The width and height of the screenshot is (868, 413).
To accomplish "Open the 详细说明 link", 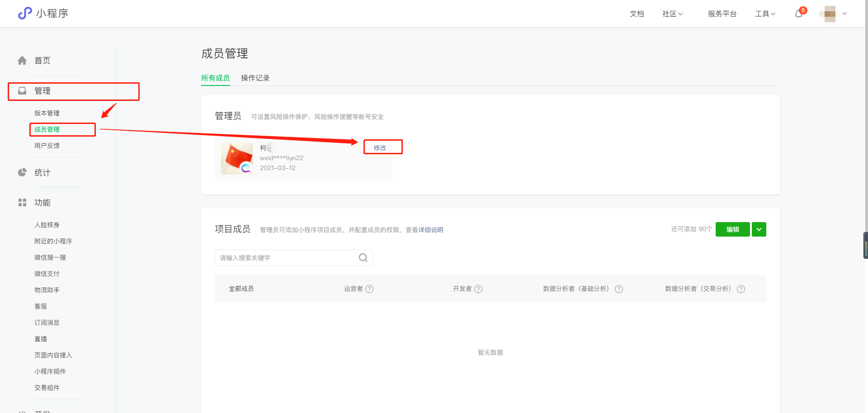I will [x=431, y=230].
